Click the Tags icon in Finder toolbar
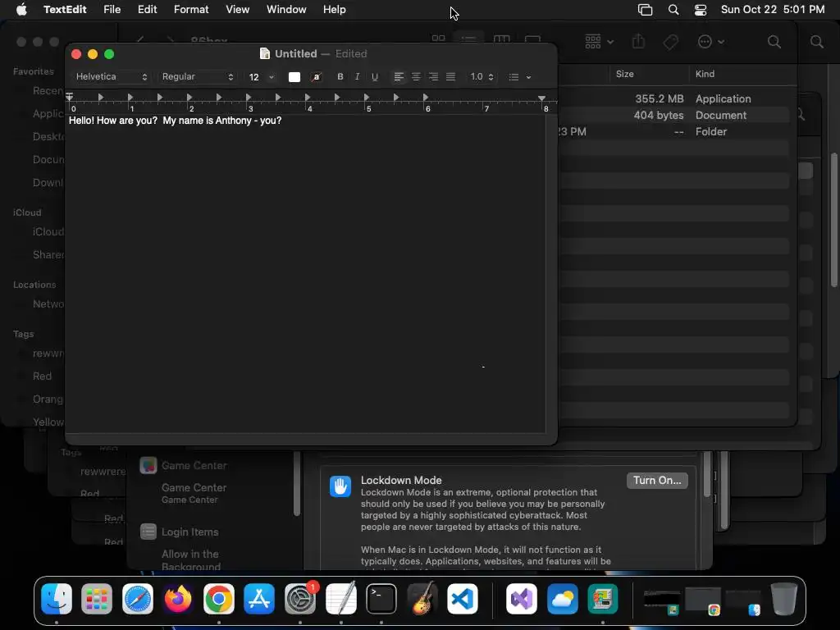 671,42
